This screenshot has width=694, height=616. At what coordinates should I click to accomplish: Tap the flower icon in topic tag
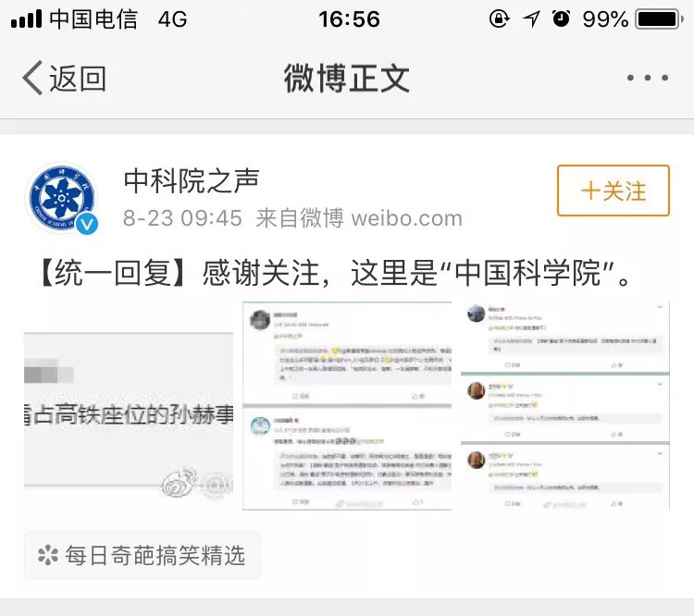pyautogui.click(x=48, y=555)
